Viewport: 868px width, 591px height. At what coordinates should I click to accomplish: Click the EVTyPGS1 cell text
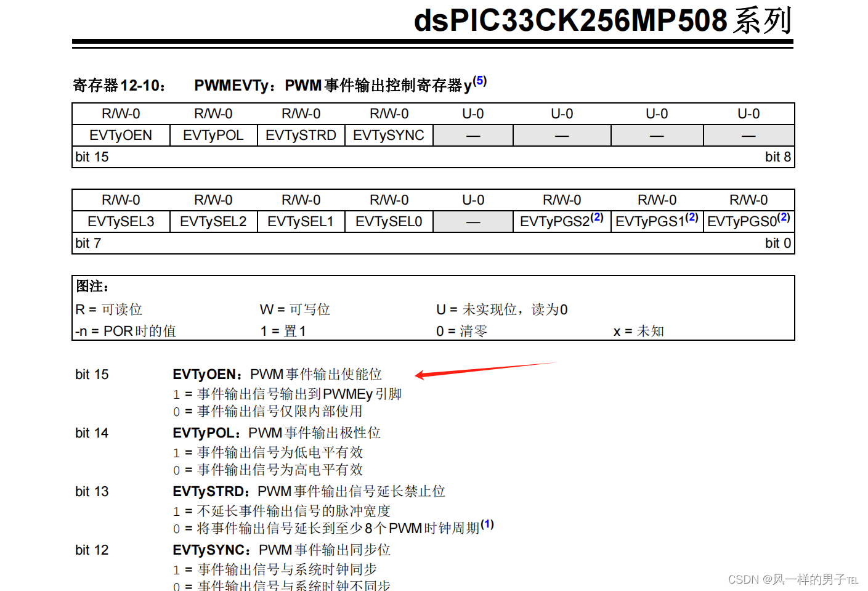650,222
